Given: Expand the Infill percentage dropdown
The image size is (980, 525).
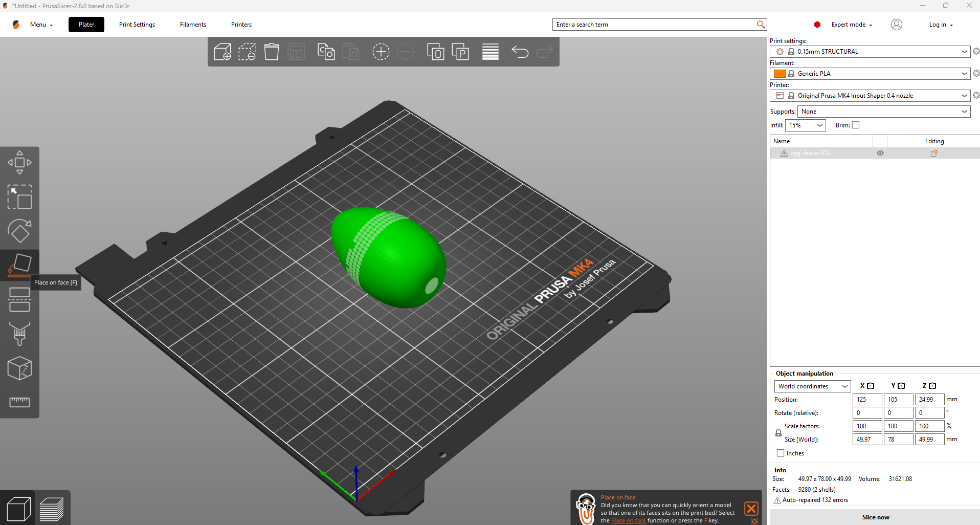Looking at the screenshot, I should (806, 125).
